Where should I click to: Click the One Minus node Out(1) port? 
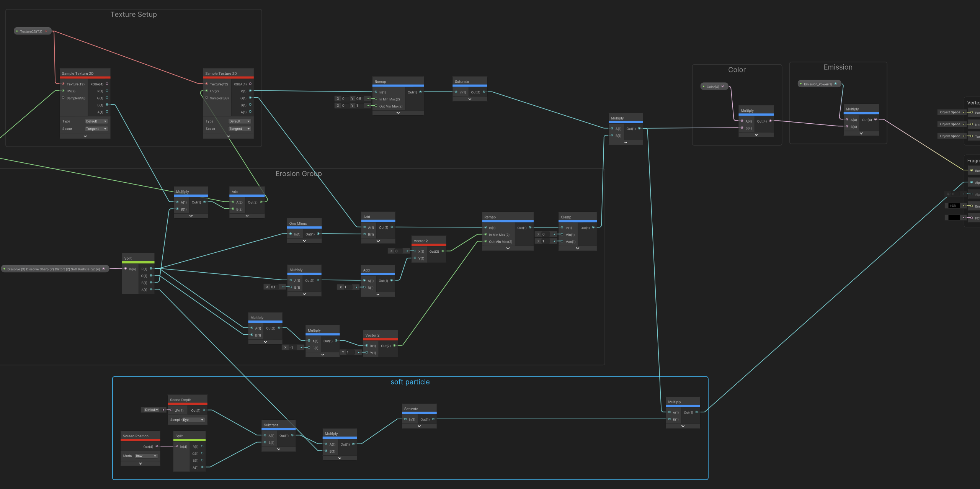(318, 234)
